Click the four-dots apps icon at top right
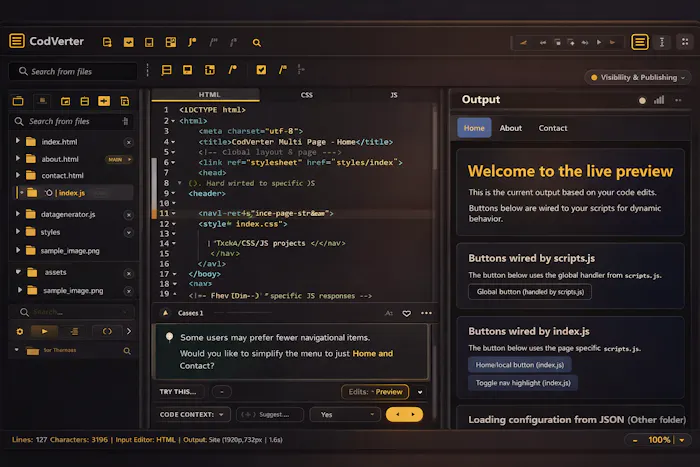This screenshot has width=700, height=467. coord(685,42)
